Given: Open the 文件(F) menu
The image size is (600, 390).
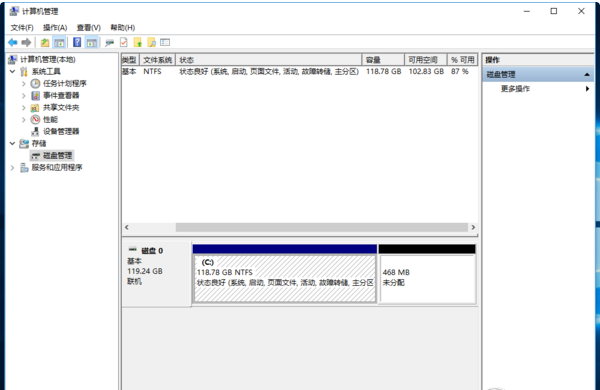Looking at the screenshot, I should click(22, 28).
